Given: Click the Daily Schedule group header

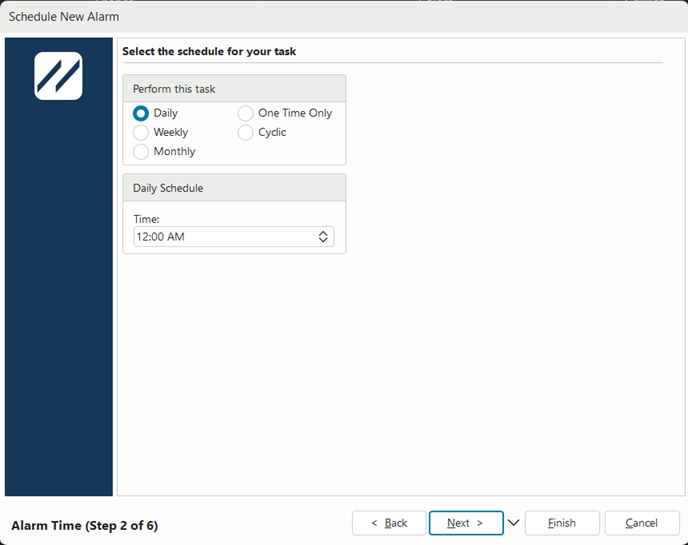Looking at the screenshot, I should point(234,188).
